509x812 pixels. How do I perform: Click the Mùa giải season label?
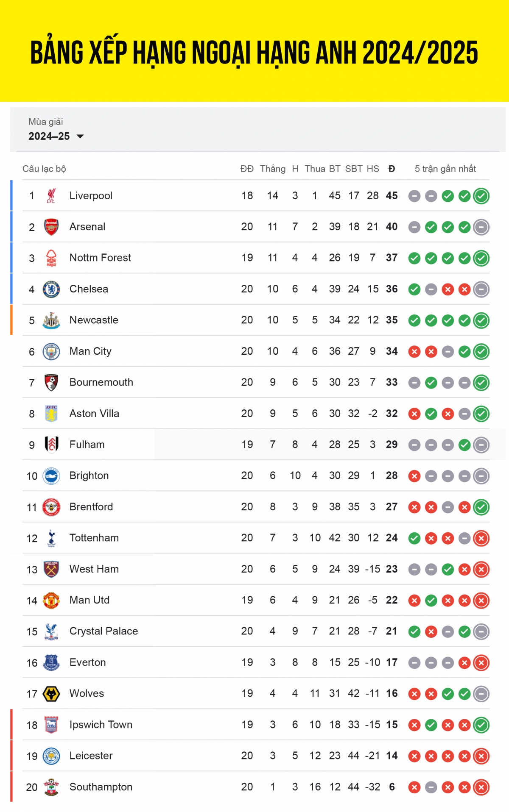[45, 122]
